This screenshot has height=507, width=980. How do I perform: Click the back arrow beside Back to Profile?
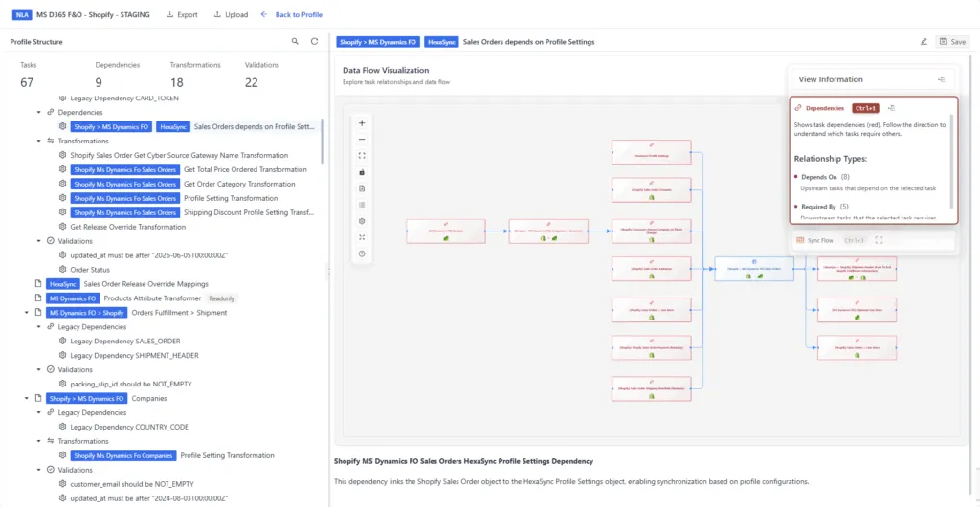pos(264,14)
